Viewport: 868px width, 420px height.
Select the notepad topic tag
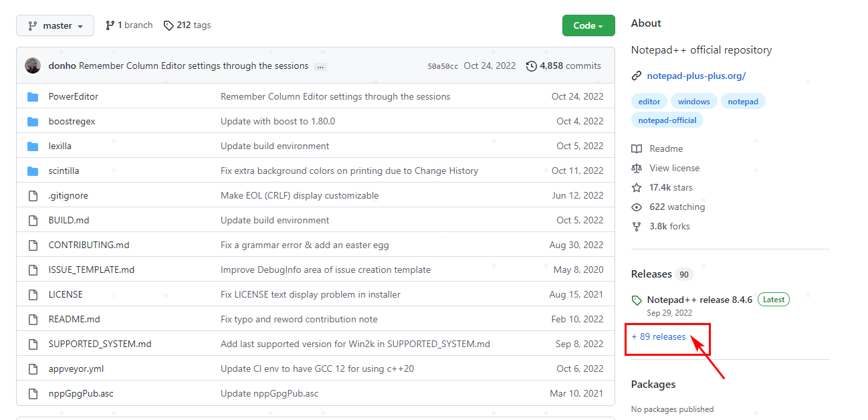coord(743,102)
